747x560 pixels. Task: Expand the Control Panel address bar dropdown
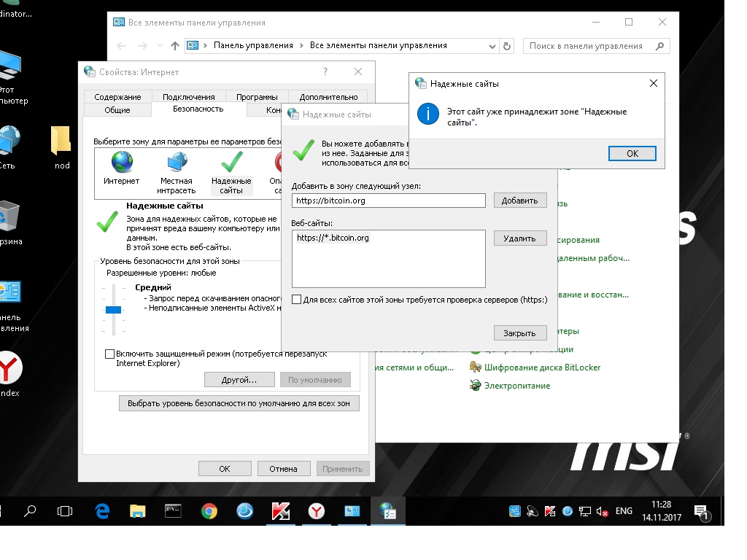point(492,46)
